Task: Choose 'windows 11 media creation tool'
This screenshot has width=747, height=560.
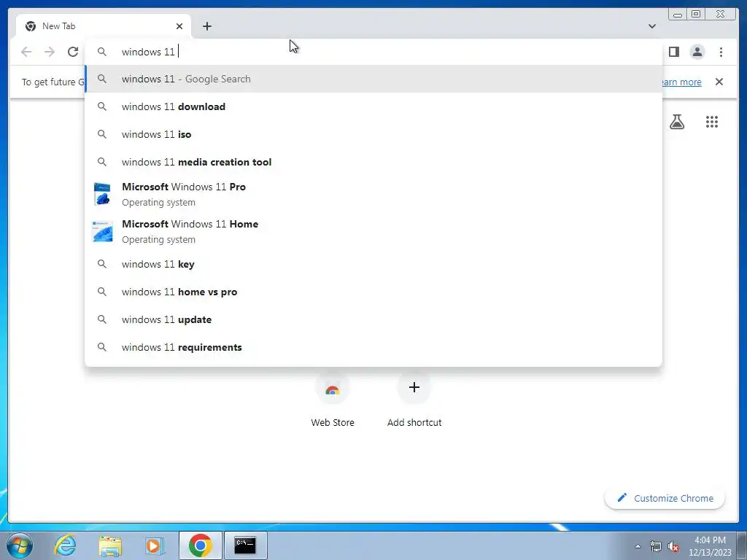Action: pos(373,162)
